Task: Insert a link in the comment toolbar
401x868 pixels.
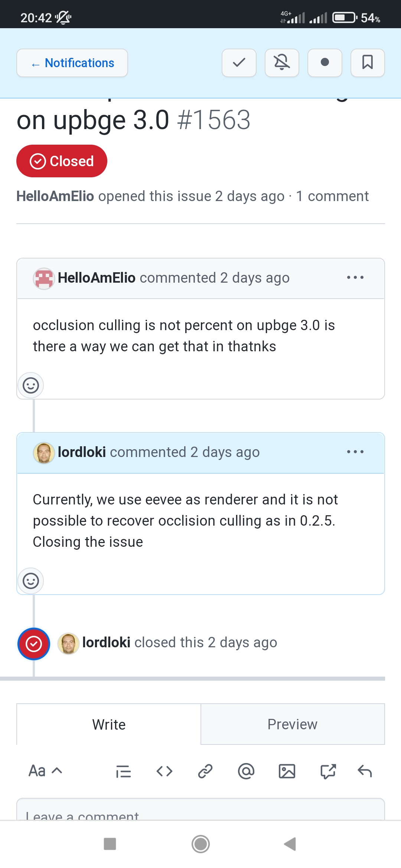Action: click(x=205, y=771)
